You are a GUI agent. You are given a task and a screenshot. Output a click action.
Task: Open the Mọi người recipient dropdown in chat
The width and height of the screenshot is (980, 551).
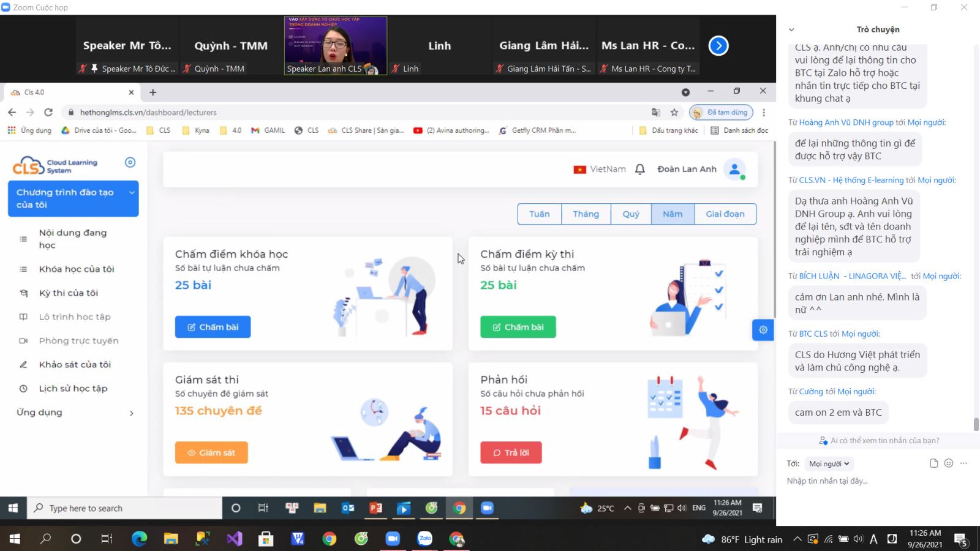click(x=828, y=463)
